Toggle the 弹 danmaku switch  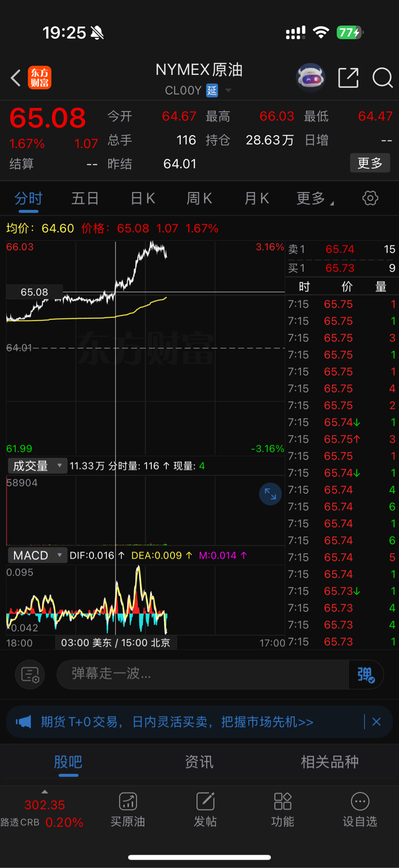[x=366, y=675]
